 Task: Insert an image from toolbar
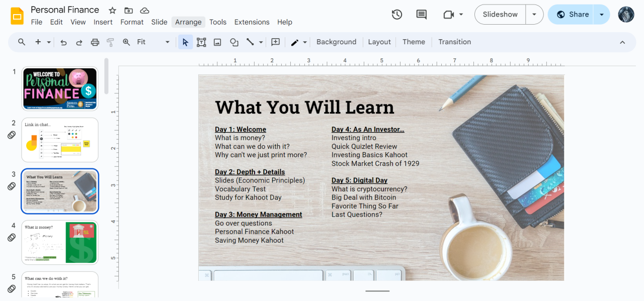(217, 42)
